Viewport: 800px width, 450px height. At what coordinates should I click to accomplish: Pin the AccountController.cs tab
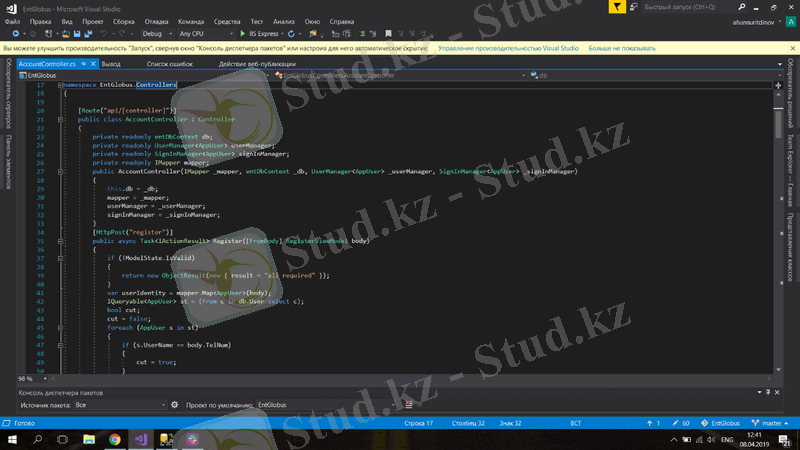click(x=84, y=64)
